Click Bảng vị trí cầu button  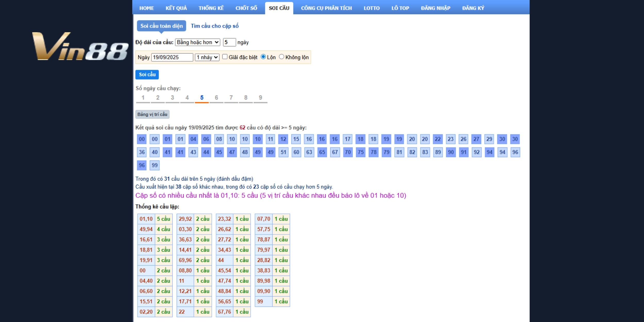point(152,114)
